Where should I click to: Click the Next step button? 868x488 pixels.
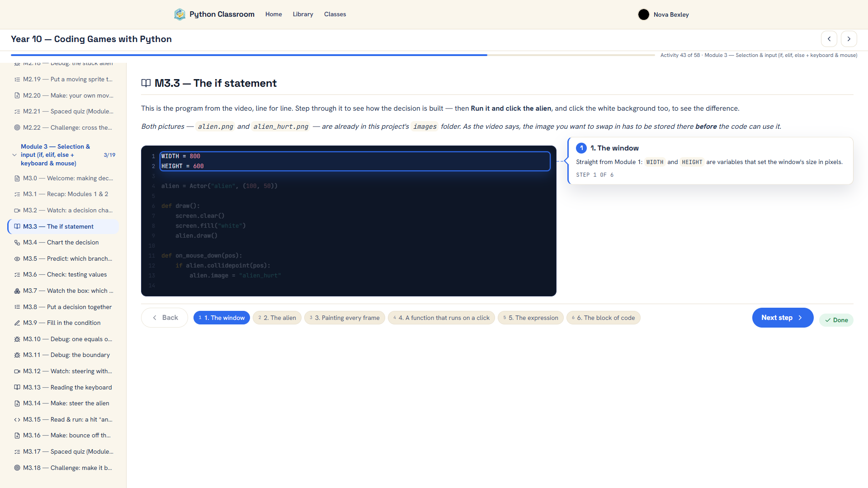[x=783, y=318]
